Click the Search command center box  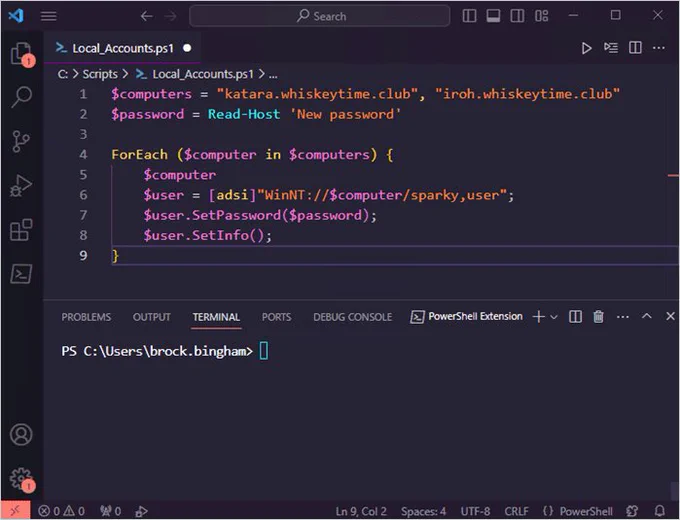pos(320,16)
